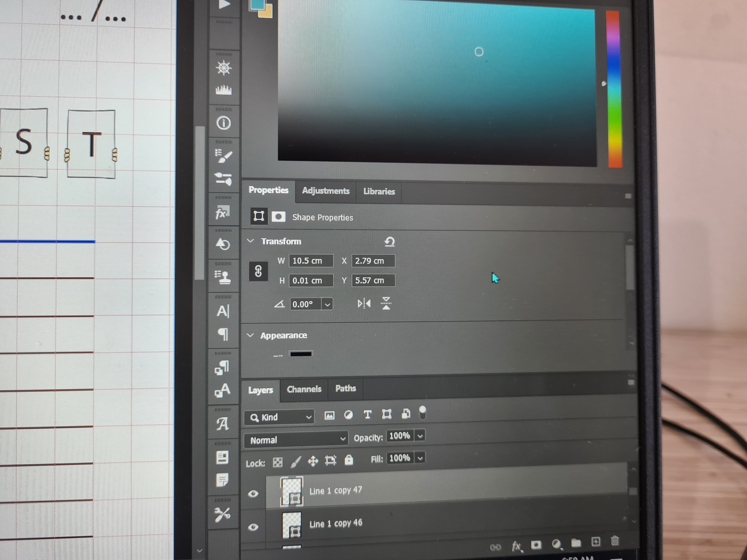Screen dimensions: 747x560
Task: Click the delete layer trash icon
Action: click(615, 541)
